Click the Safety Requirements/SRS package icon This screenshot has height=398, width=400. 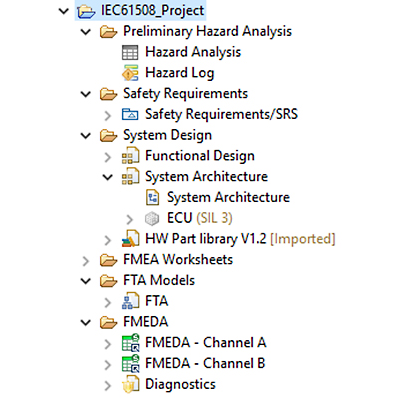click(x=130, y=114)
